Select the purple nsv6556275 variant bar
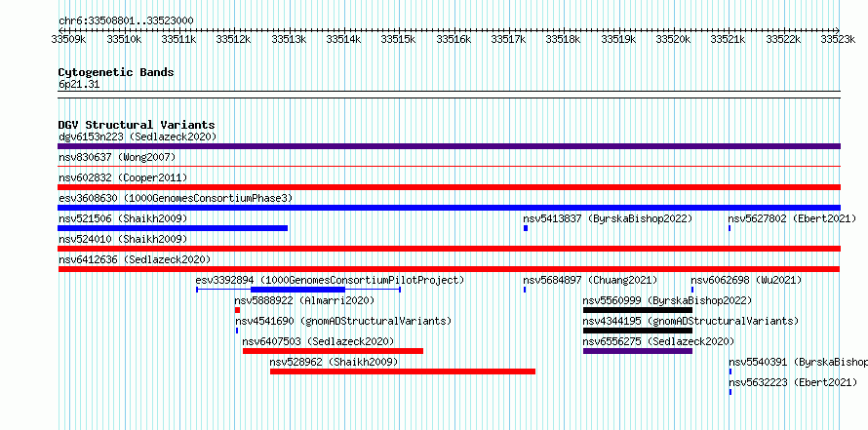This screenshot has height=430, width=868. 638,351
